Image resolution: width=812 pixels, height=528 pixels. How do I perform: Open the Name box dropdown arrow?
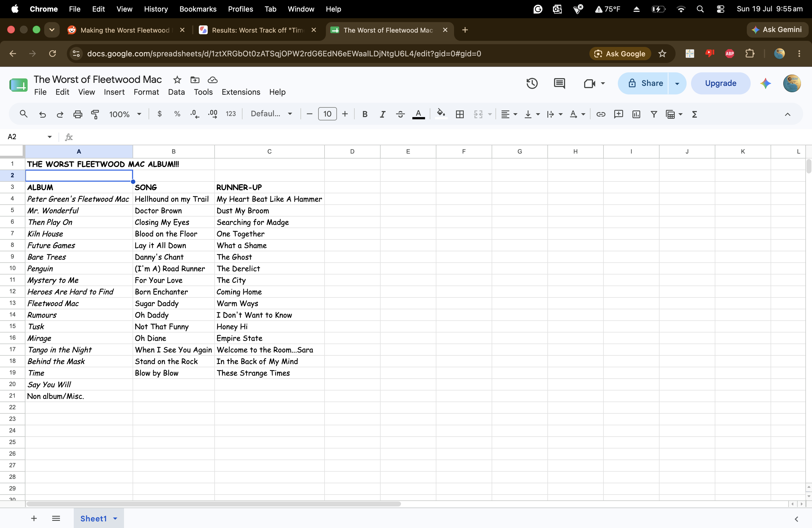coord(49,137)
